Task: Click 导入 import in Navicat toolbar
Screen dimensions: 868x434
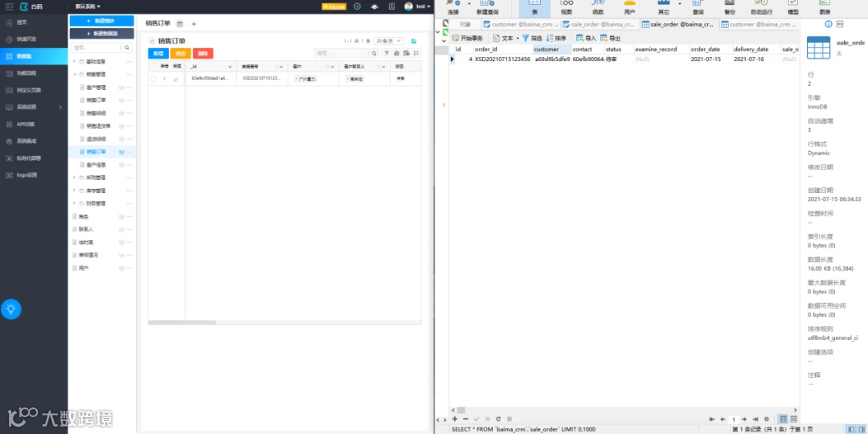Action: tap(586, 39)
